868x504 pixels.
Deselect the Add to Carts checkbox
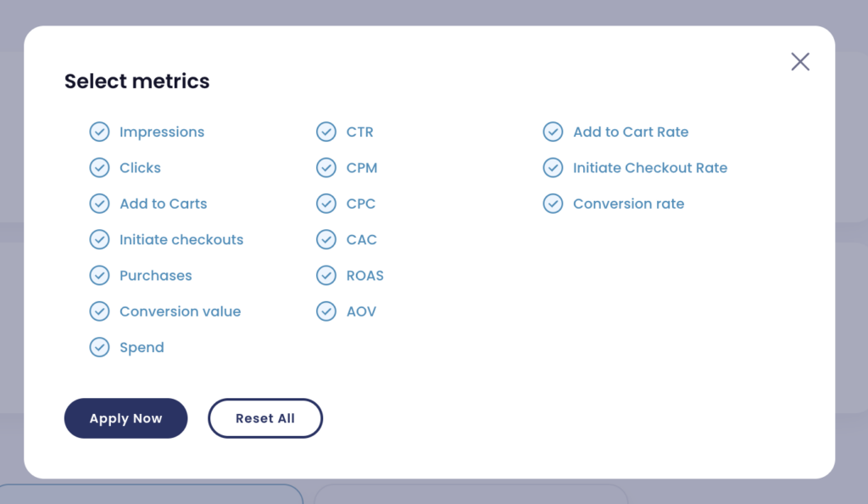pos(100,204)
